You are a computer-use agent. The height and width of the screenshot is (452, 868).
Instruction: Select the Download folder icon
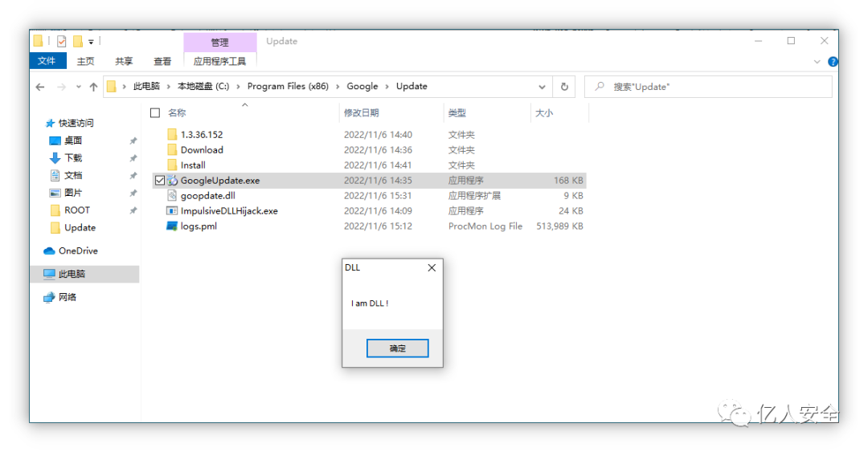[x=172, y=150]
